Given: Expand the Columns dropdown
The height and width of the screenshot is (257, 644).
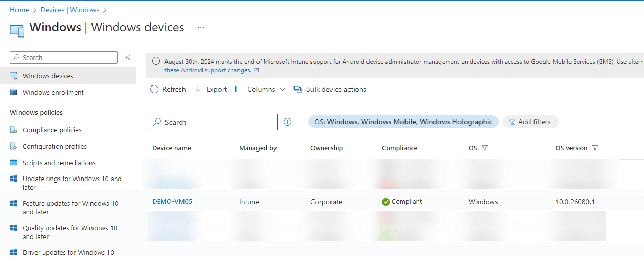Looking at the screenshot, I should (260, 89).
